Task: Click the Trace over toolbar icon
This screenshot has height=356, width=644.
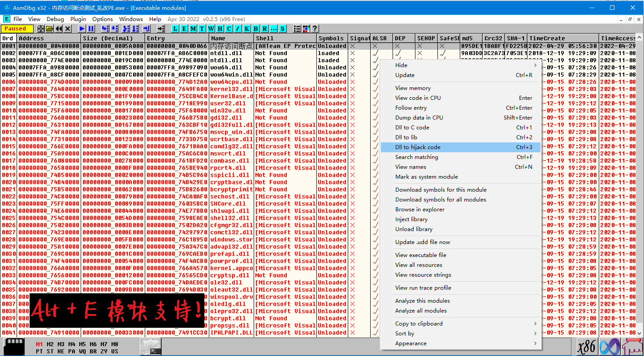Action: click(x=135, y=29)
